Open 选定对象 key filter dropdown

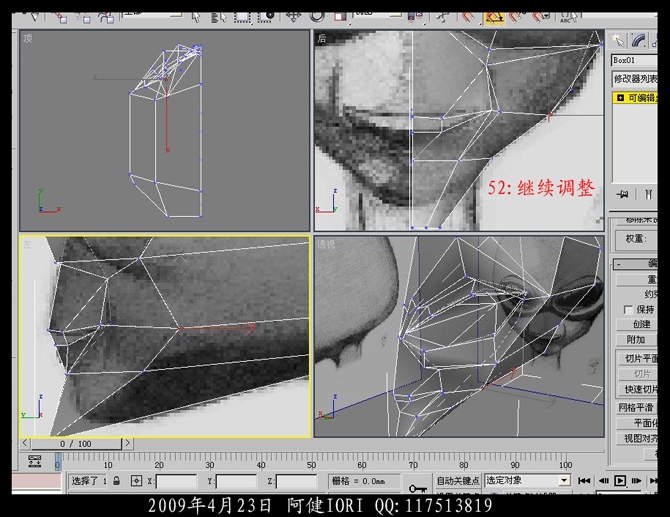click(528, 480)
